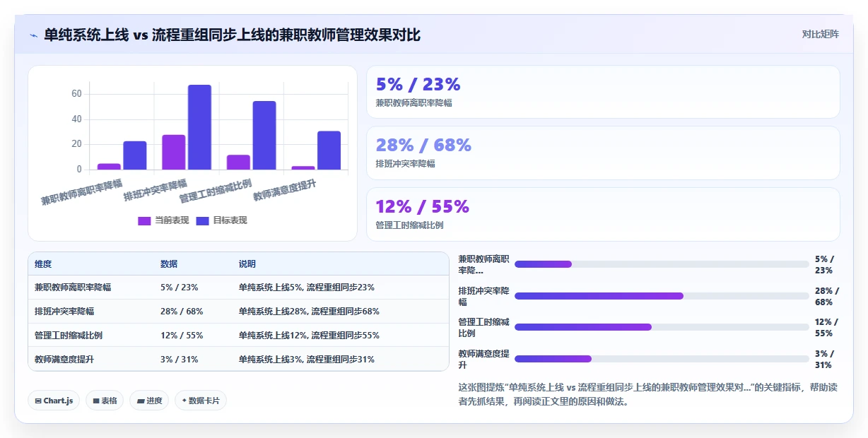Click tallest 目标表现 bar for 排班冲突率降幅
868x438 pixels.
(199, 127)
